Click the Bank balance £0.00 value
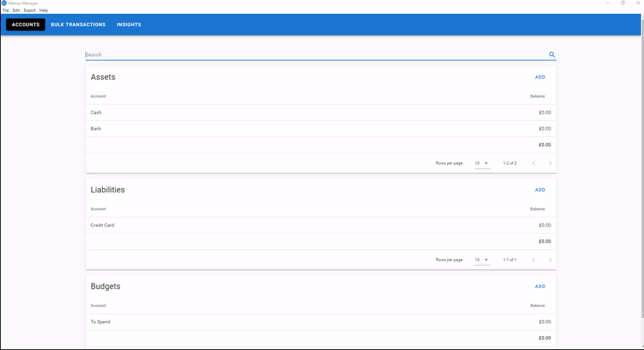644x350 pixels. click(x=545, y=128)
